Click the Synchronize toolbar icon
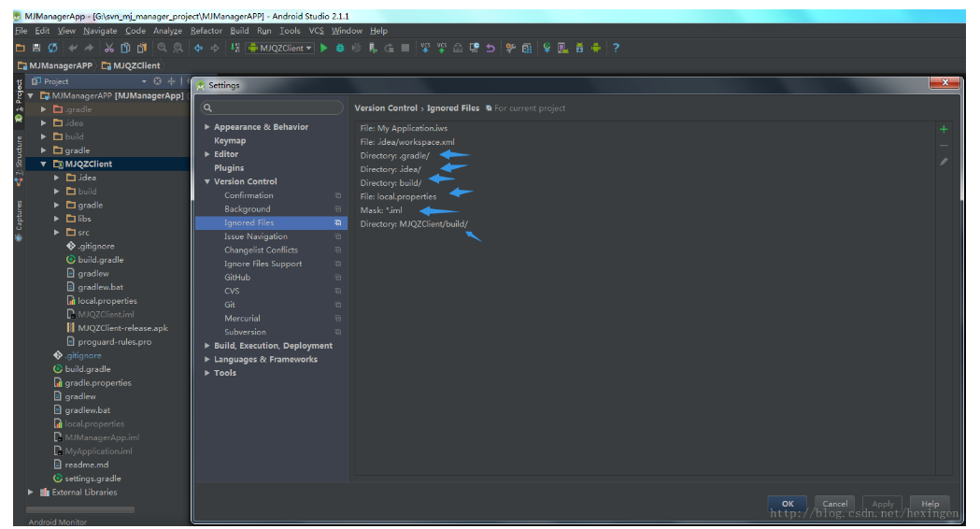Image resolution: width=980 pixels, height=529 pixels. (x=52, y=48)
